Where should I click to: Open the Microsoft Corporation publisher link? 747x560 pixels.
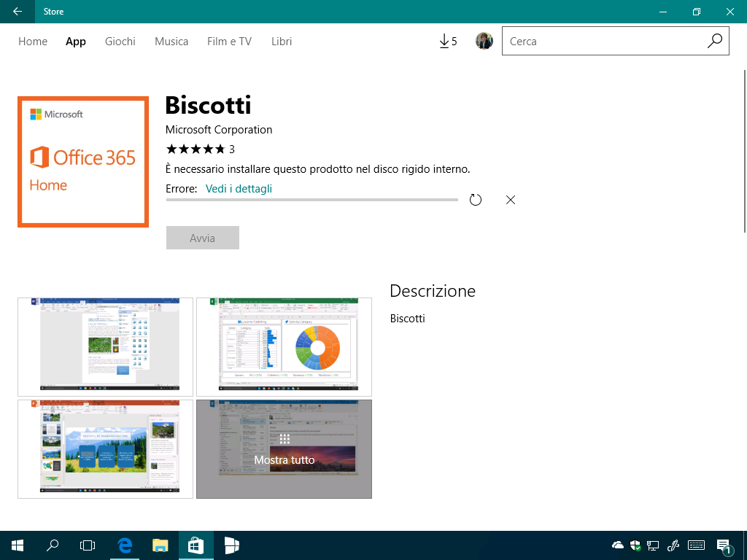tap(219, 130)
